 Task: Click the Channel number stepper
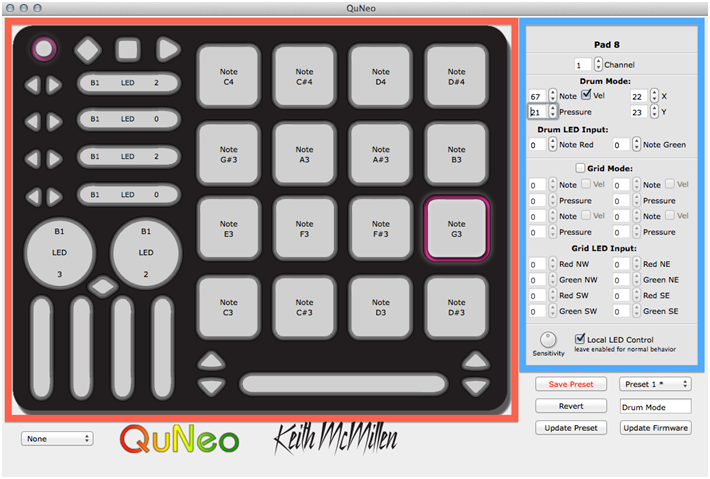(x=599, y=64)
